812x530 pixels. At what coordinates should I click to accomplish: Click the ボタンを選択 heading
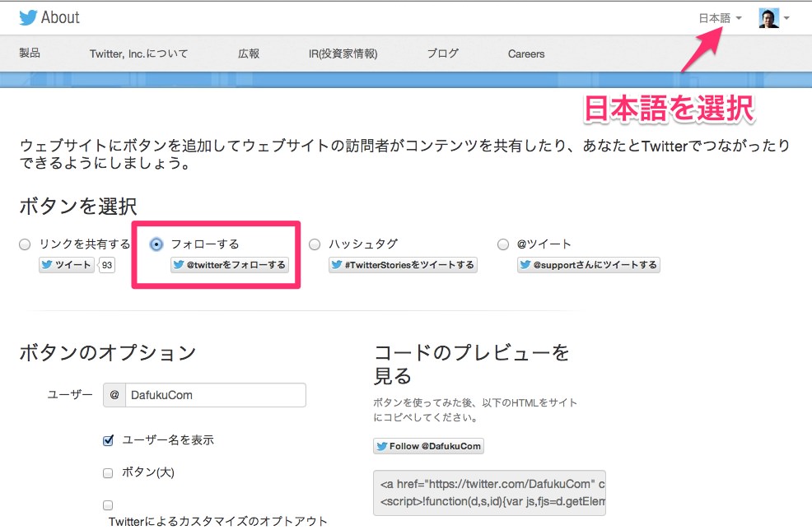(x=78, y=206)
